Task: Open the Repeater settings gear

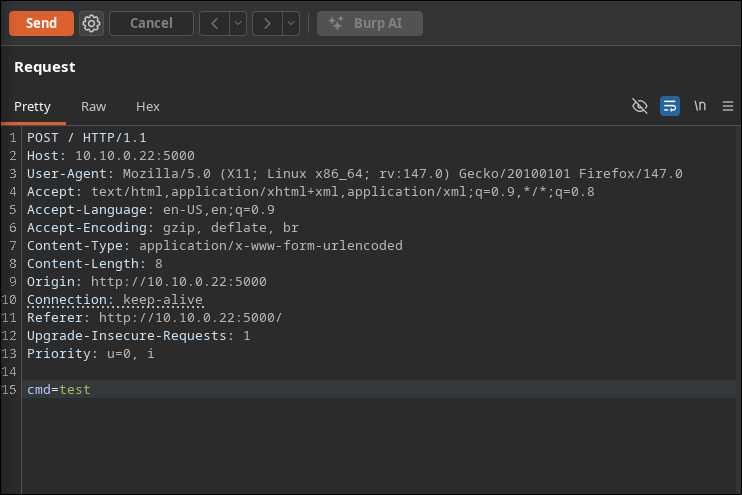Action: [91, 23]
